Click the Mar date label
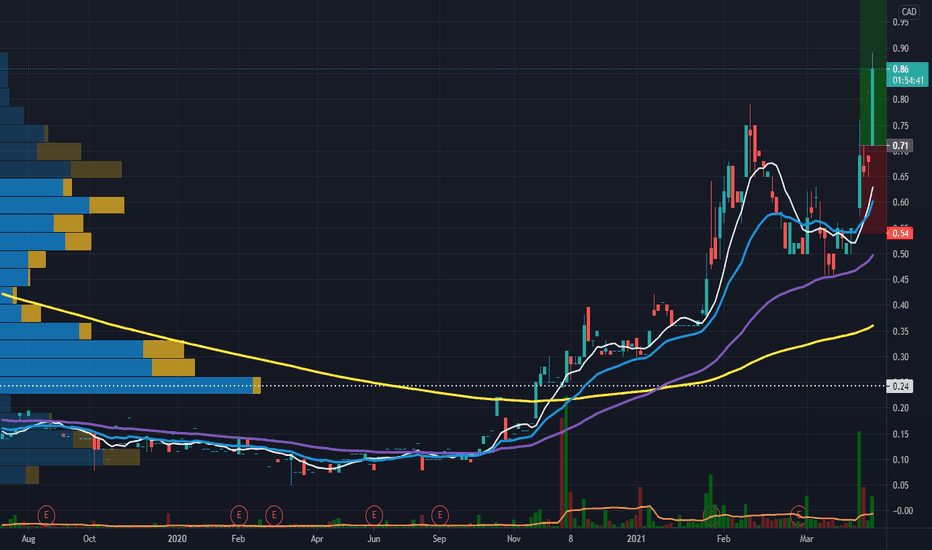This screenshot has height=550, width=932. [806, 539]
